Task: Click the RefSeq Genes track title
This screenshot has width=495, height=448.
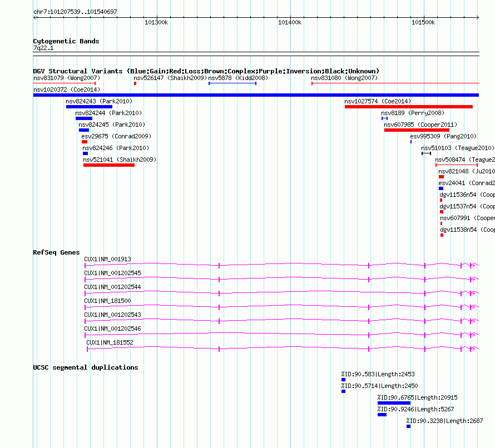Action: point(56,252)
